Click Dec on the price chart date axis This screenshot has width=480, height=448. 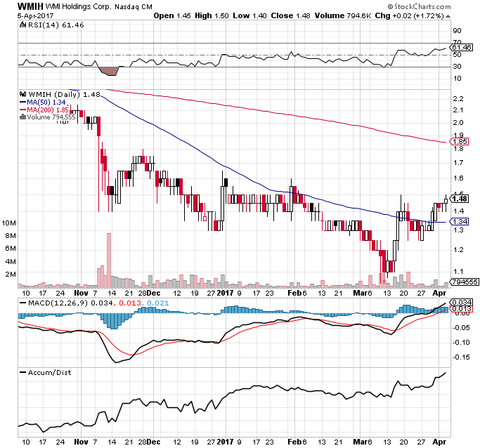pyautogui.click(x=153, y=293)
